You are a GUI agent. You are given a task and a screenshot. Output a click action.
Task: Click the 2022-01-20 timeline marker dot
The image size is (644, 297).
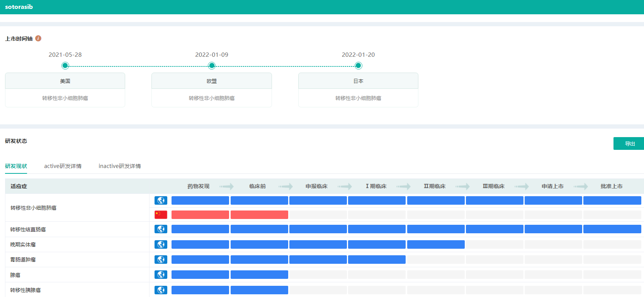coord(359,66)
